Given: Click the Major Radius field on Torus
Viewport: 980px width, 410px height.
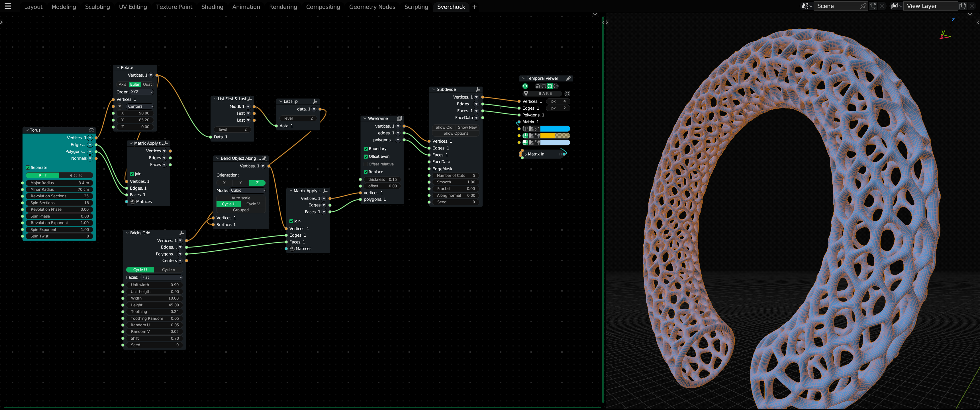Looking at the screenshot, I should 59,183.
